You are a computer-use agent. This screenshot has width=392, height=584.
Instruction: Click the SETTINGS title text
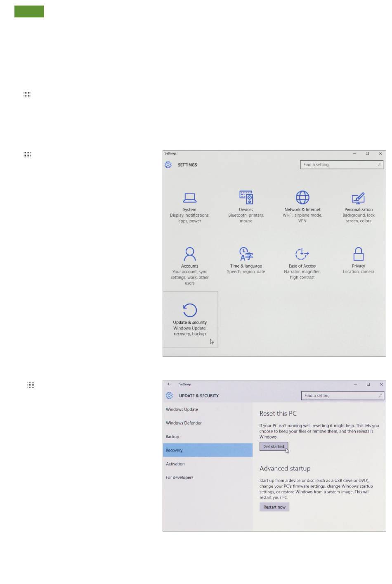[187, 165]
